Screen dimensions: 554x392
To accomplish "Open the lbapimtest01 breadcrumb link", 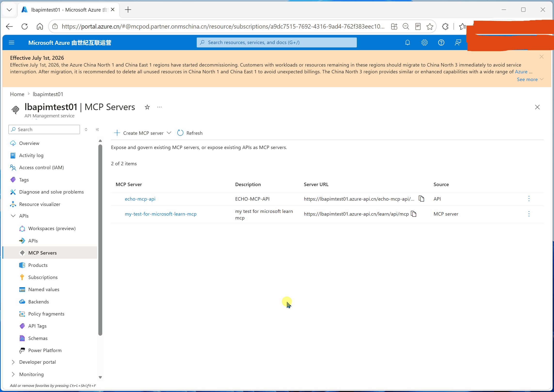I will pyautogui.click(x=48, y=94).
